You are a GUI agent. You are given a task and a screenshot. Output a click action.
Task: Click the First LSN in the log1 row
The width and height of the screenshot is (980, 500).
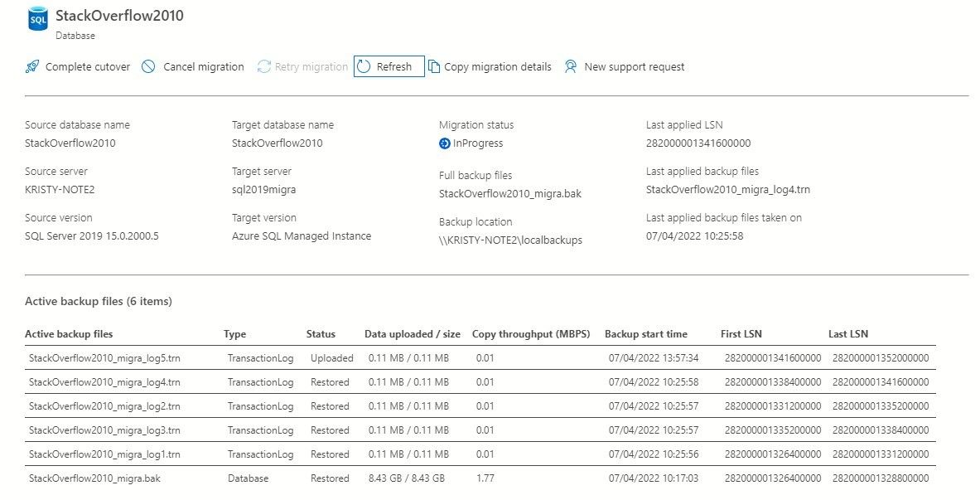coord(773,454)
